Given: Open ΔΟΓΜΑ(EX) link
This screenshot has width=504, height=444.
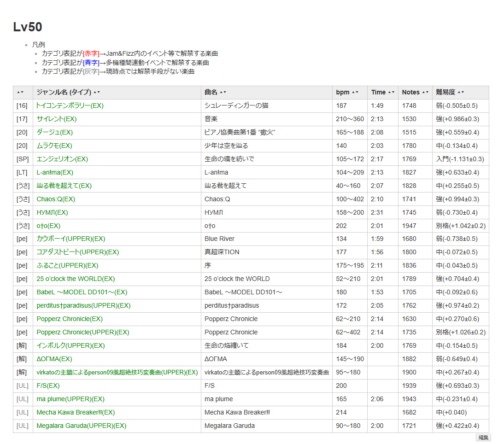Looking at the screenshot, I should 54,359.
